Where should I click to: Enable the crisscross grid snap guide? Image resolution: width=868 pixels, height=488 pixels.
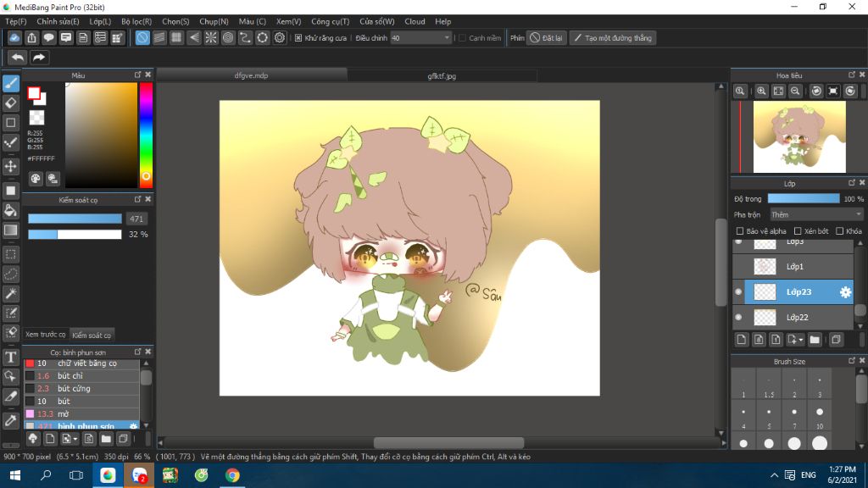(x=176, y=37)
